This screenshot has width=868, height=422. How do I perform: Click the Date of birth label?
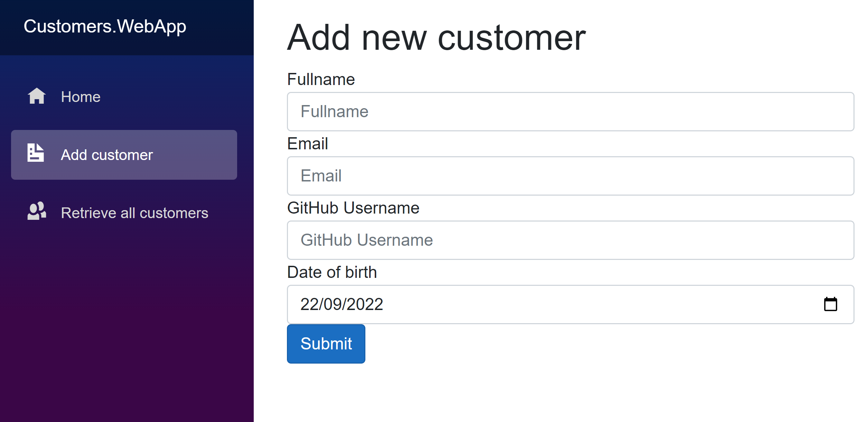(x=332, y=272)
